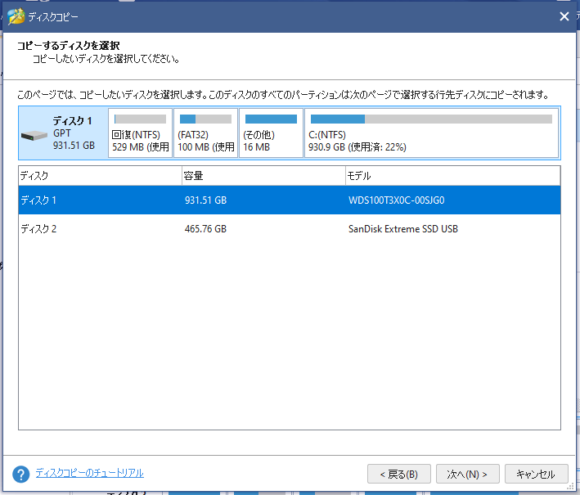Close the disk copy dialog window

pyautogui.click(x=564, y=17)
